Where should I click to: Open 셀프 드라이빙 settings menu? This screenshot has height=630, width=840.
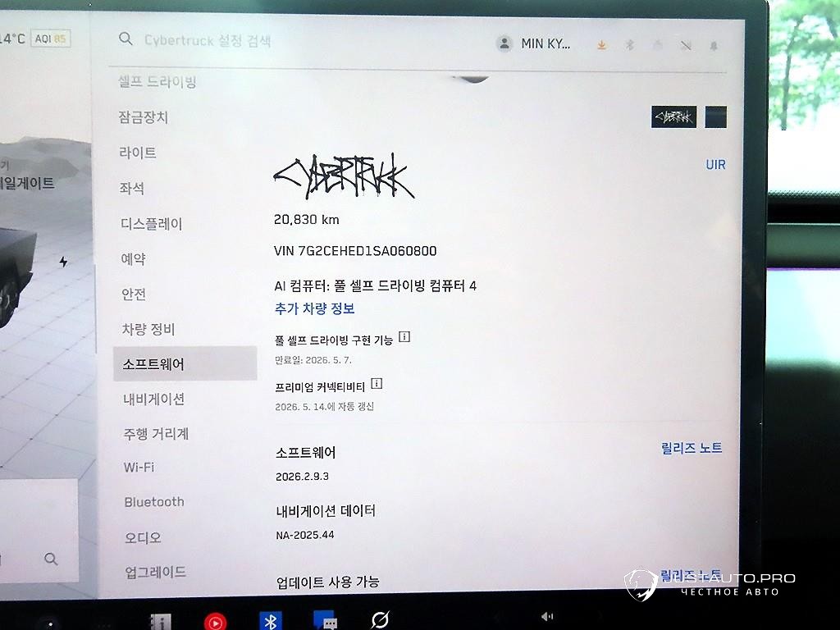click(157, 82)
